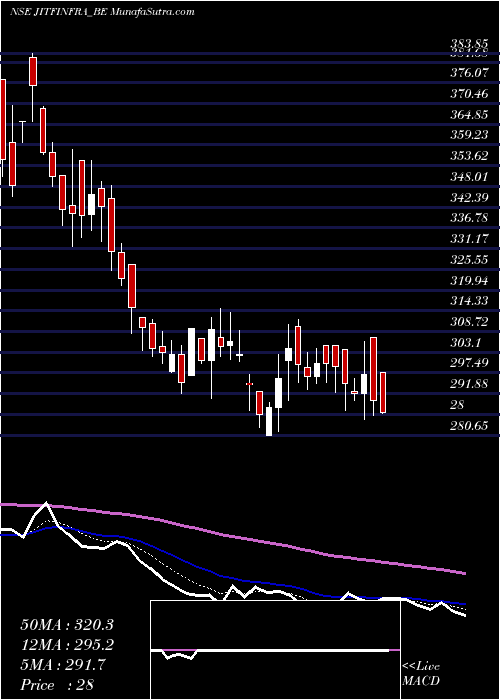
Task: Click the 331.17 price level label
Action: click(469, 239)
